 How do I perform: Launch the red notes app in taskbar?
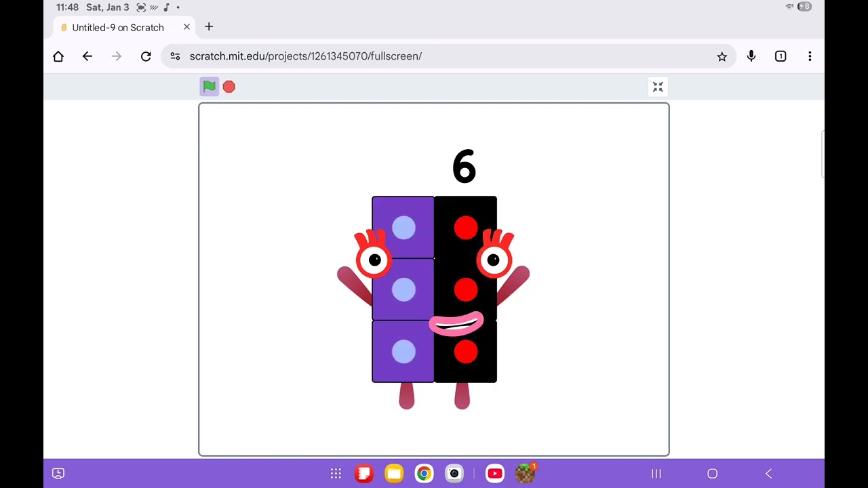click(x=364, y=474)
